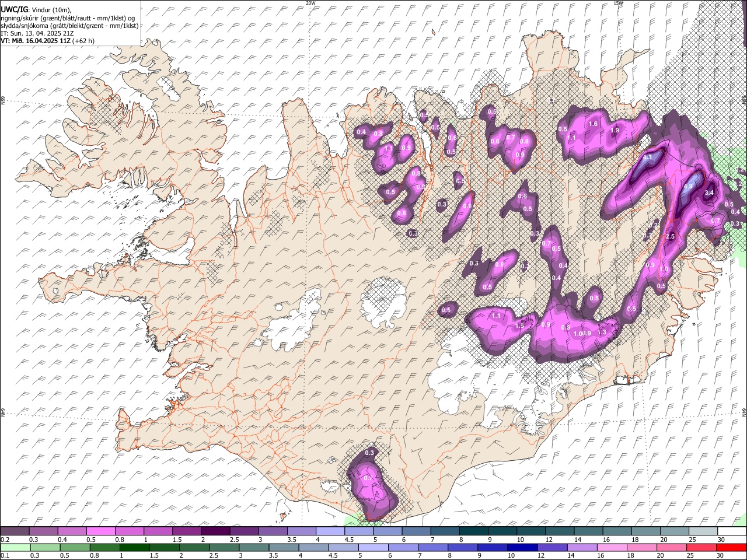The width and height of the screenshot is (747, 560).
Task: Click the initialization time 'IT: Sun. 13. 04. 2025 21Z'
Action: pos(37,33)
